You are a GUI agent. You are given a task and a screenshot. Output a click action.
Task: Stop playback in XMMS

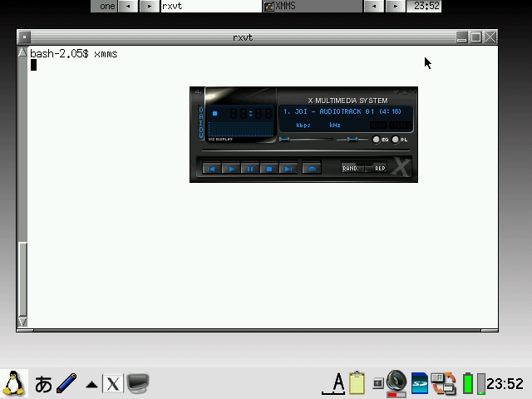pos(268,169)
